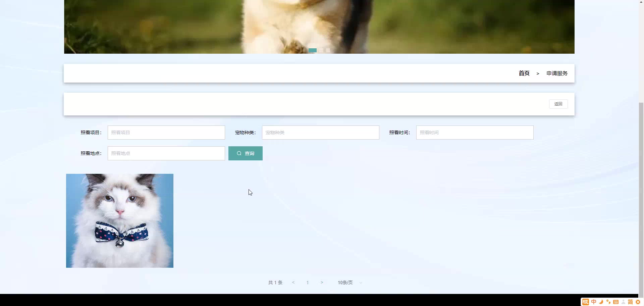Open the 10条/页 page size dropdown
The height and width of the screenshot is (306, 644).
(350, 283)
